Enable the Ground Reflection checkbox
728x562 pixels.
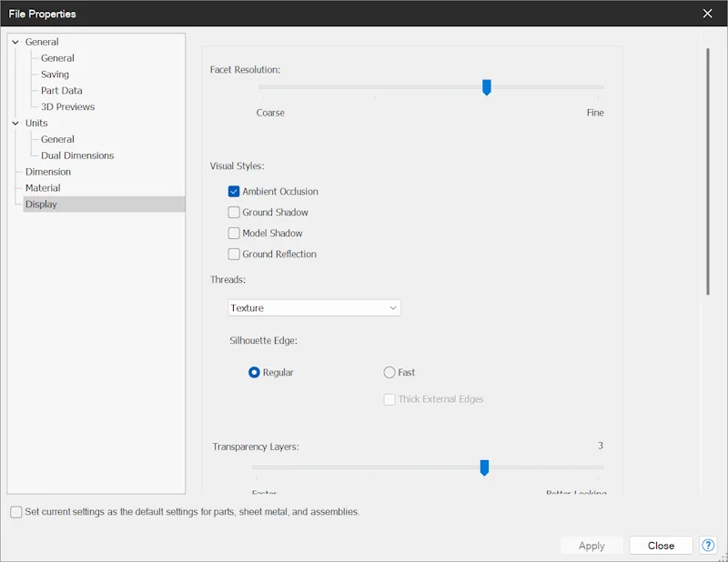(234, 254)
